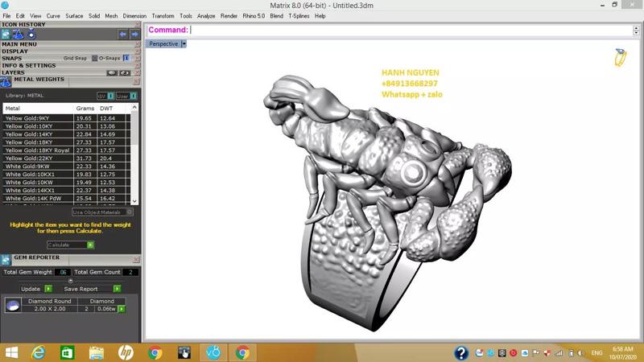Image resolution: width=644 pixels, height=362 pixels.
Task: Click the help question mark tray icon
Action: [x=461, y=353]
